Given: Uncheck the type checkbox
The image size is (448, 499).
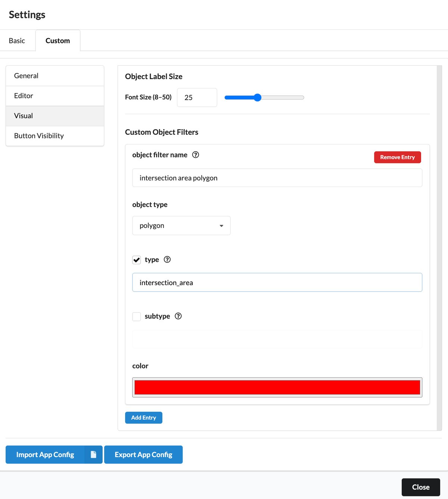Looking at the screenshot, I should coord(137,260).
